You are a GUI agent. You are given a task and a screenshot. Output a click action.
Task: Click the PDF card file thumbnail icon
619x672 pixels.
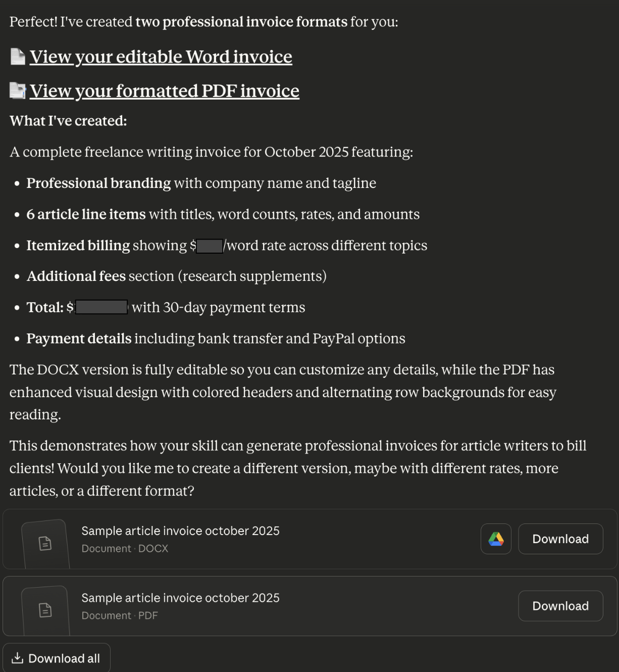pos(45,610)
